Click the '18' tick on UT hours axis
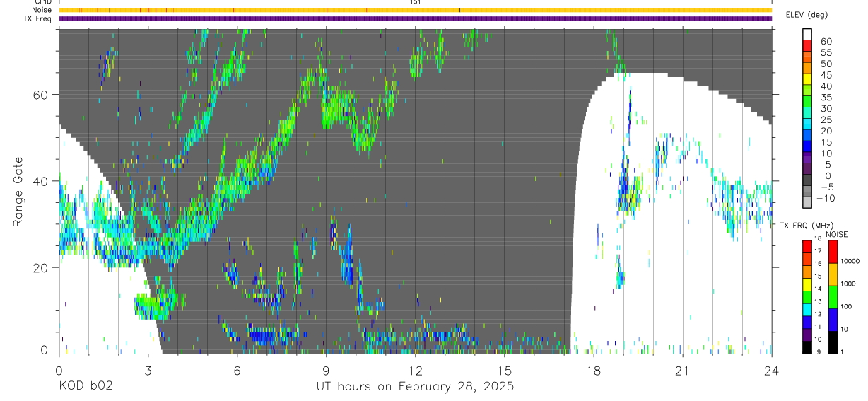Screen dimensions: 868x401 point(594,370)
